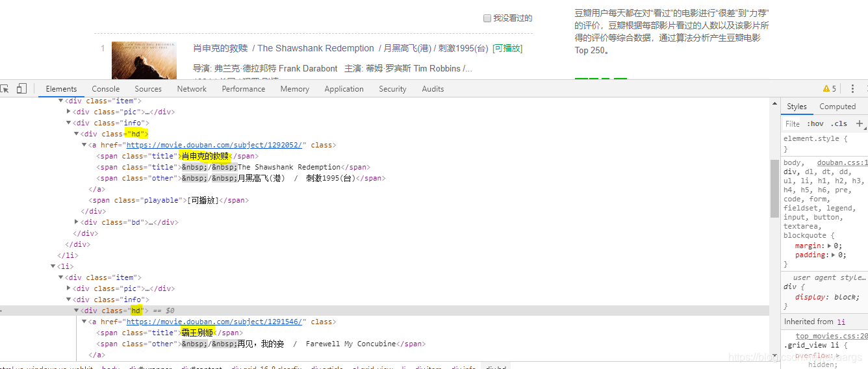The image size is (868, 369).
Task: Select the span containing 霸王别姬
Action: [x=170, y=333]
